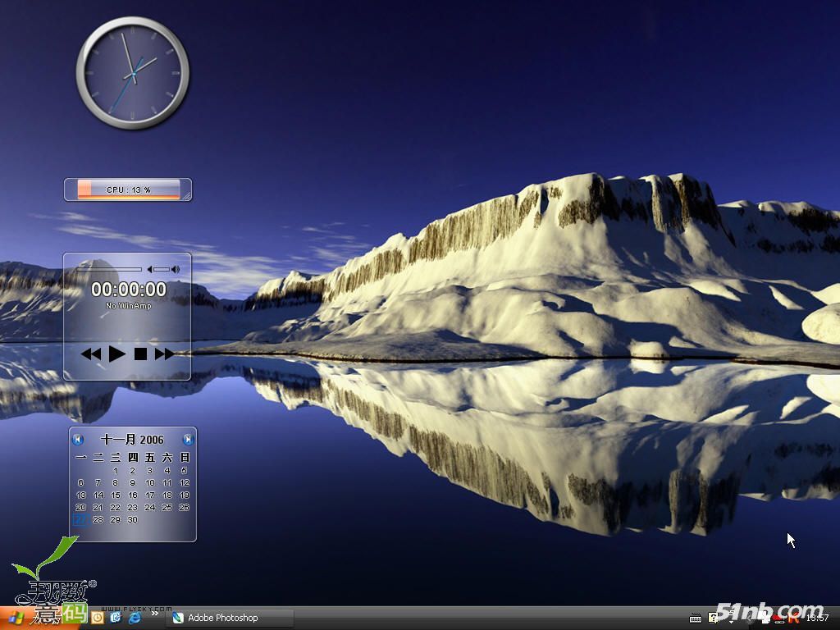Click the analog clock widget

click(133, 73)
